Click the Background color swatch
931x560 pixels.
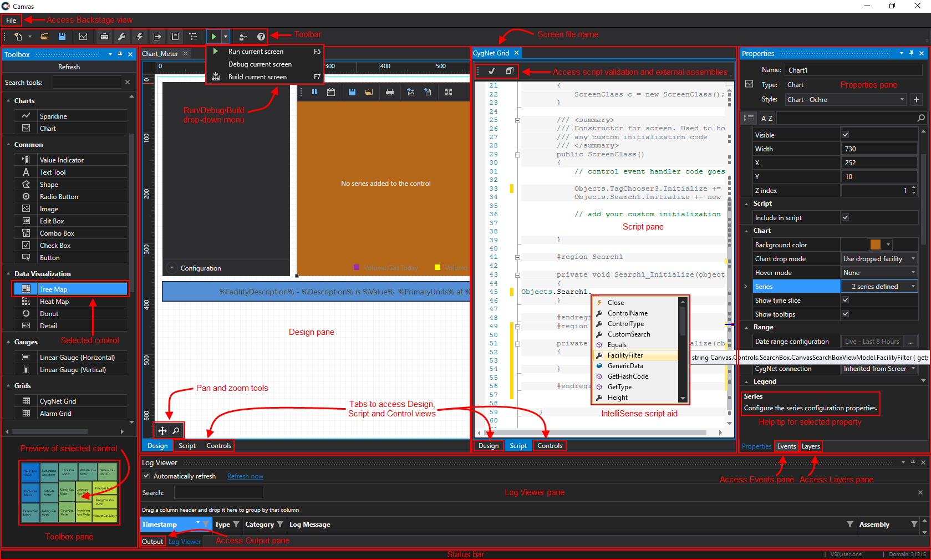(876, 245)
